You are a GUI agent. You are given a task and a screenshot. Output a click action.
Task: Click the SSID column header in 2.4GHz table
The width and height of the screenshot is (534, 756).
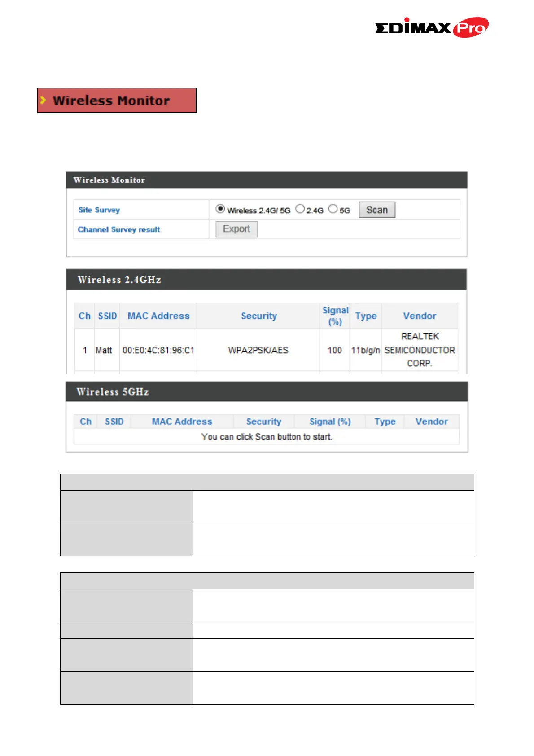click(x=107, y=316)
